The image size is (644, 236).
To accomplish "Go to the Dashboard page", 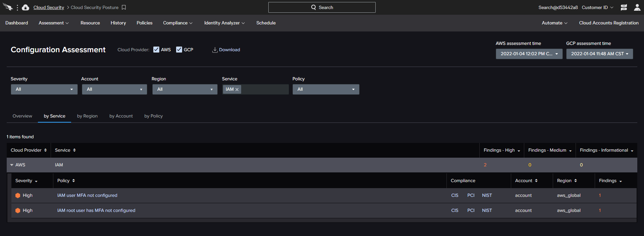I will pos(17,23).
